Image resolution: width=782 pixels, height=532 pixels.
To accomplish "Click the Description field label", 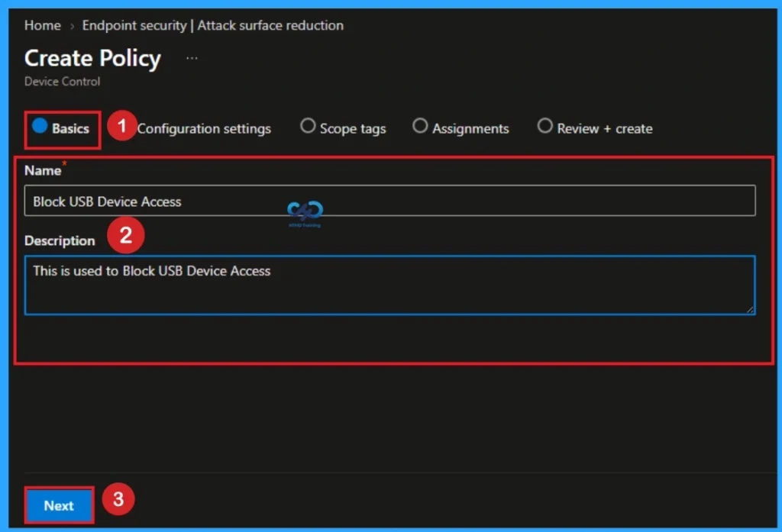I will click(60, 241).
